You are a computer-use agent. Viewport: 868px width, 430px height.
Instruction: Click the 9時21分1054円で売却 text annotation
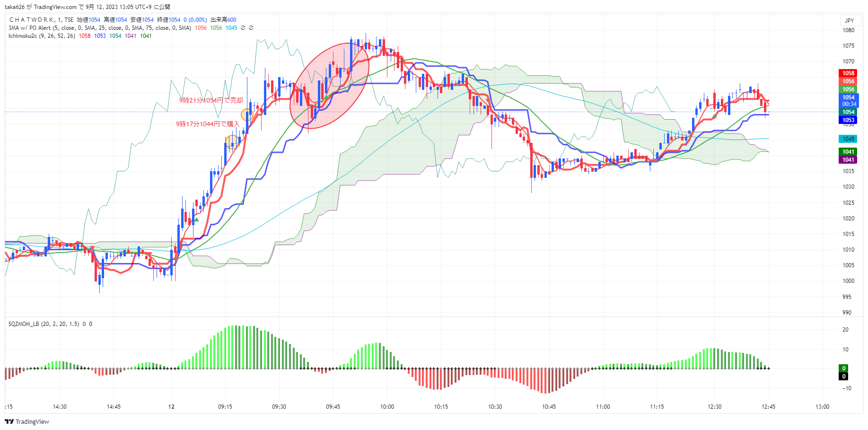pos(211,100)
